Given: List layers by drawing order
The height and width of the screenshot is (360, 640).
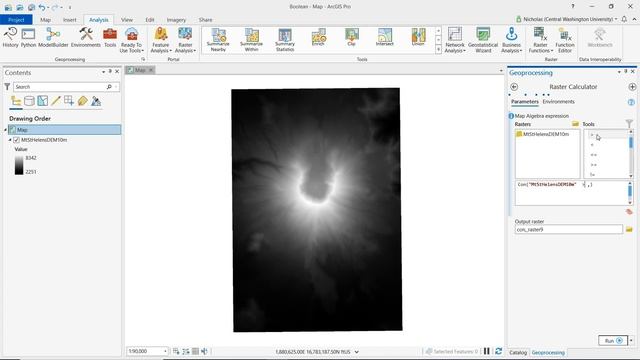Looking at the screenshot, I should [16, 101].
